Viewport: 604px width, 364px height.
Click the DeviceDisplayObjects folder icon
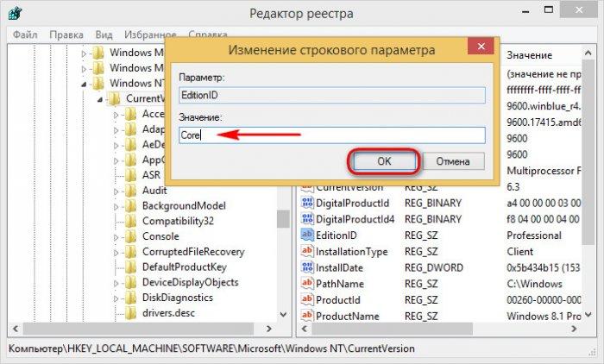coord(131,282)
